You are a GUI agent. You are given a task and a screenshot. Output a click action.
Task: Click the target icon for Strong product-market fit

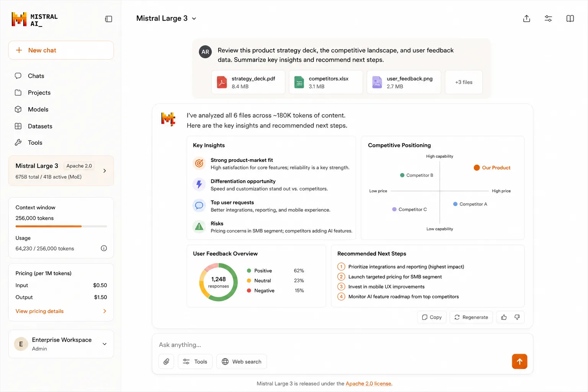(x=199, y=163)
